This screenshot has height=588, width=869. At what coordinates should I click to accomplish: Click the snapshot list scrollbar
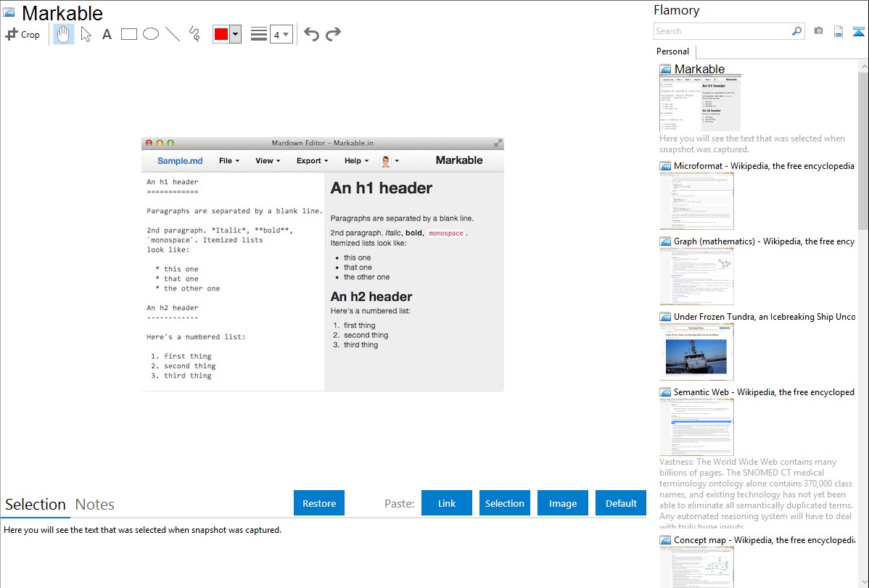pyautogui.click(x=863, y=149)
